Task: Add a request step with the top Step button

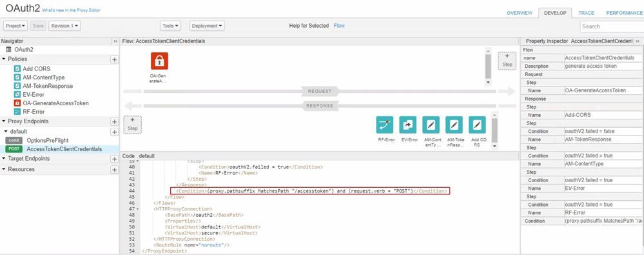Action: [x=507, y=61]
